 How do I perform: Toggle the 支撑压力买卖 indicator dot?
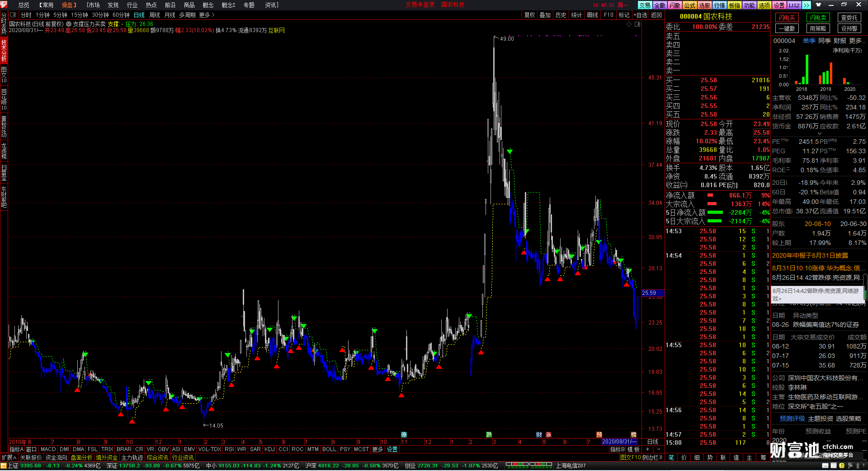(x=68, y=24)
